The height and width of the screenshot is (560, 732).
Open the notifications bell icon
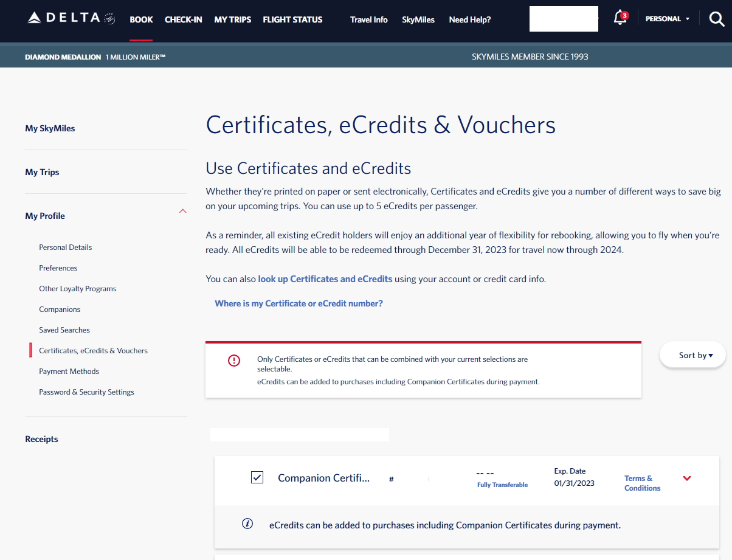click(x=620, y=18)
